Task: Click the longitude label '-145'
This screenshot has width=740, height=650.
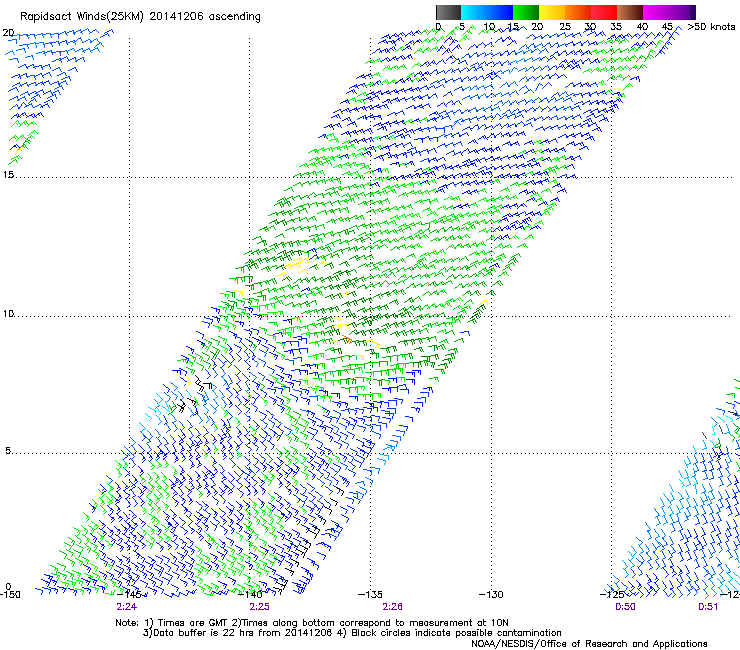Action: (130, 595)
